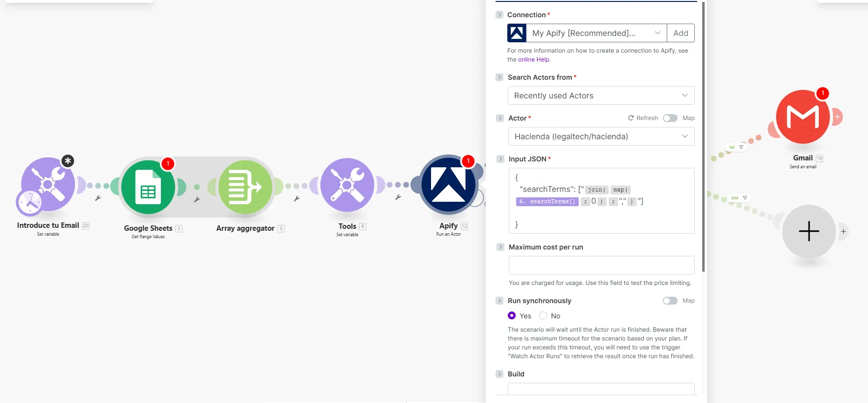
Task: Click the 2nd route filter label
Action: (739, 198)
